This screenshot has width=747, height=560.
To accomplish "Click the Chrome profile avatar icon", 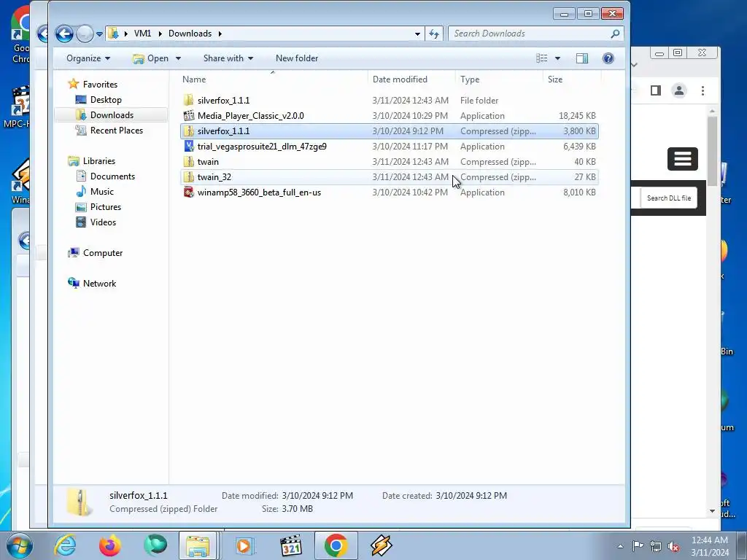I will click(679, 90).
